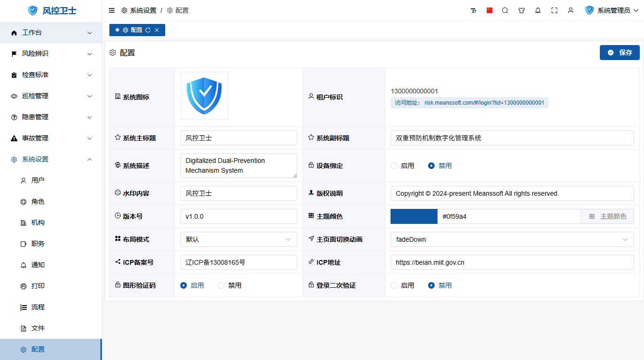Refresh the 配置 tab with reload icon
This screenshot has height=360, width=644.
(x=148, y=30)
